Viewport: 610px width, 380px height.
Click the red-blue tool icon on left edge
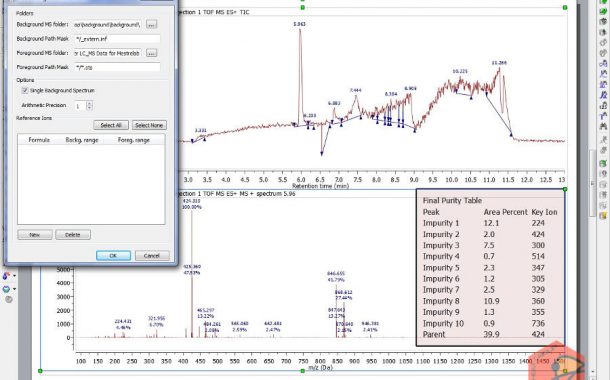(x=6, y=276)
